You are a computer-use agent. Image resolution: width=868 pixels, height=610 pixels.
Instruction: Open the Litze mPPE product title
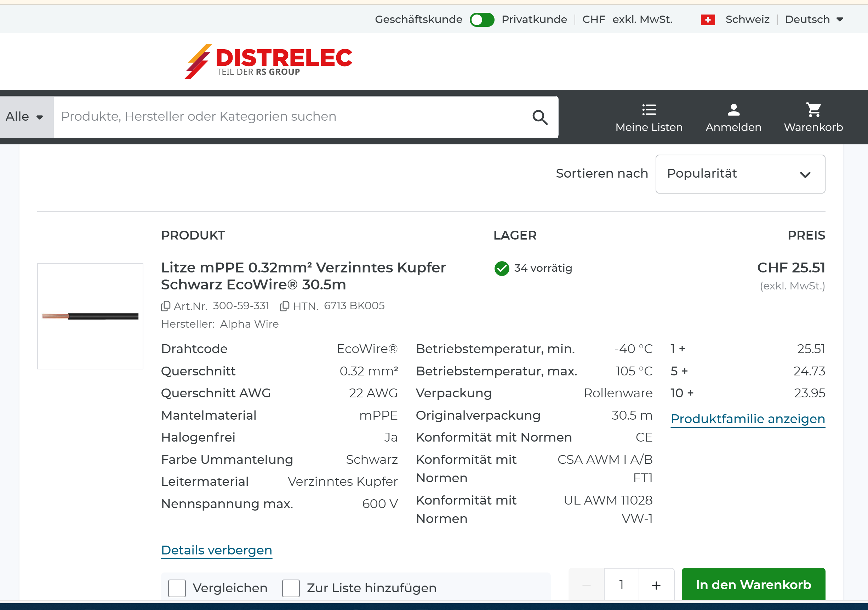303,276
